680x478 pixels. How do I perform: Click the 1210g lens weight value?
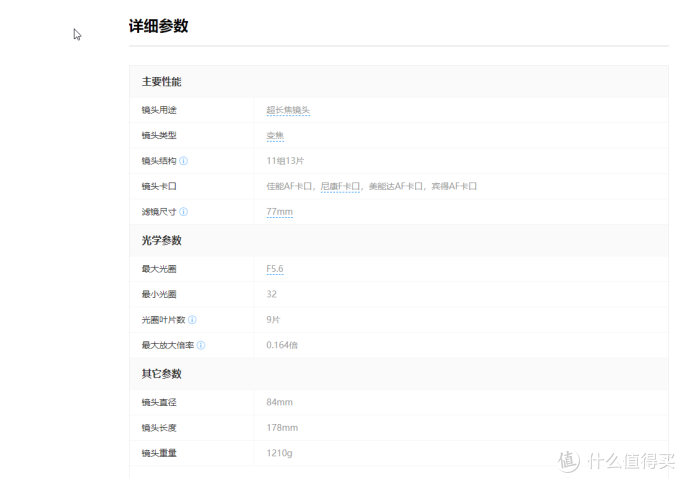280,453
